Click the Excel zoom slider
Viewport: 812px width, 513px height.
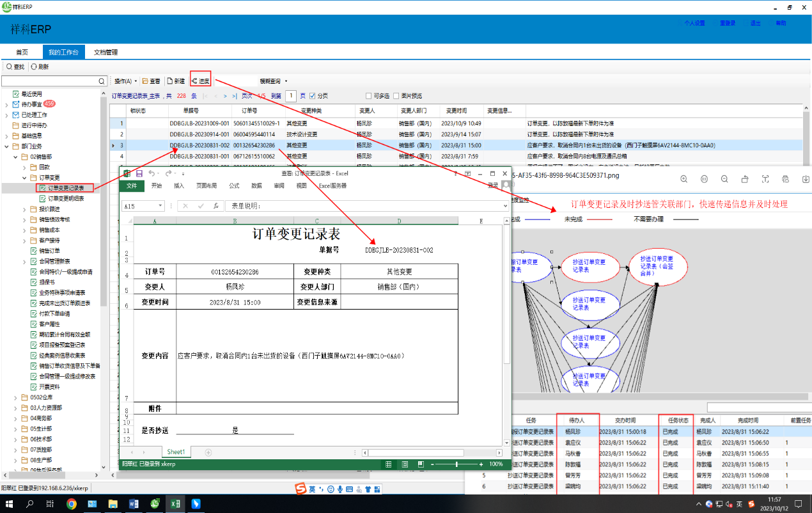pos(456,464)
